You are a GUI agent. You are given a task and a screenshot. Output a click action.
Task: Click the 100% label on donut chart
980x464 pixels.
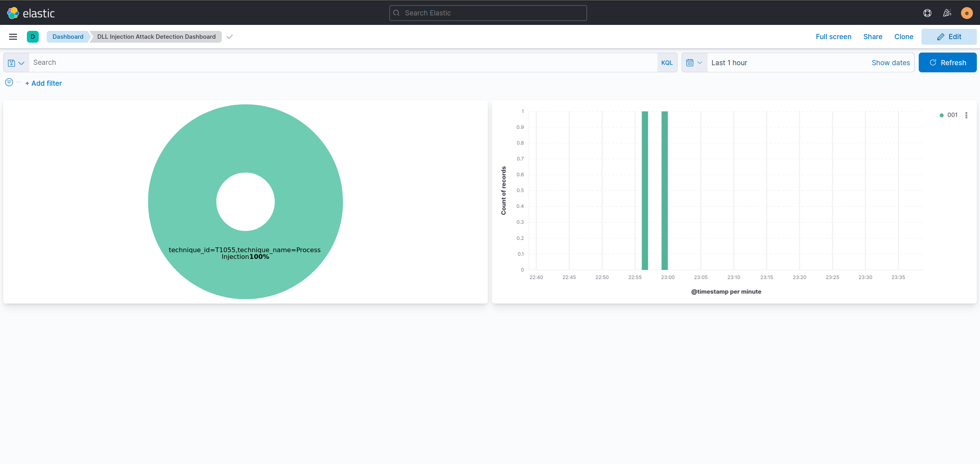coord(259,257)
